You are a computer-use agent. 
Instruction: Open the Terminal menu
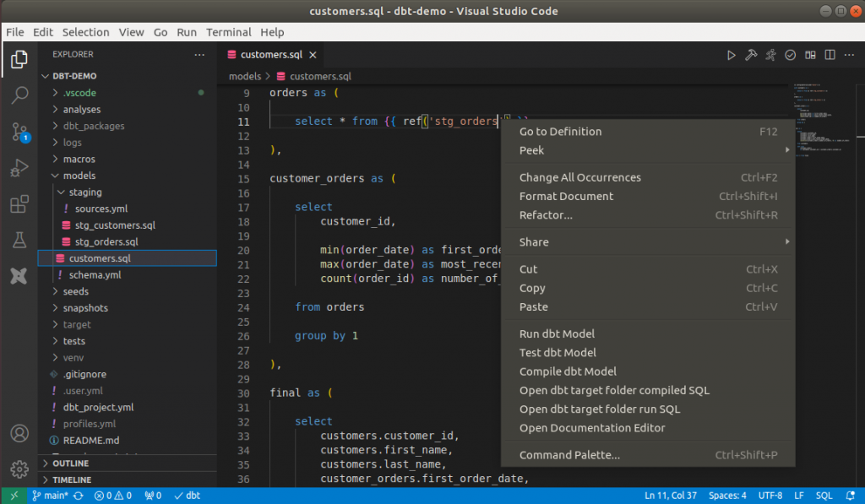coord(228,33)
